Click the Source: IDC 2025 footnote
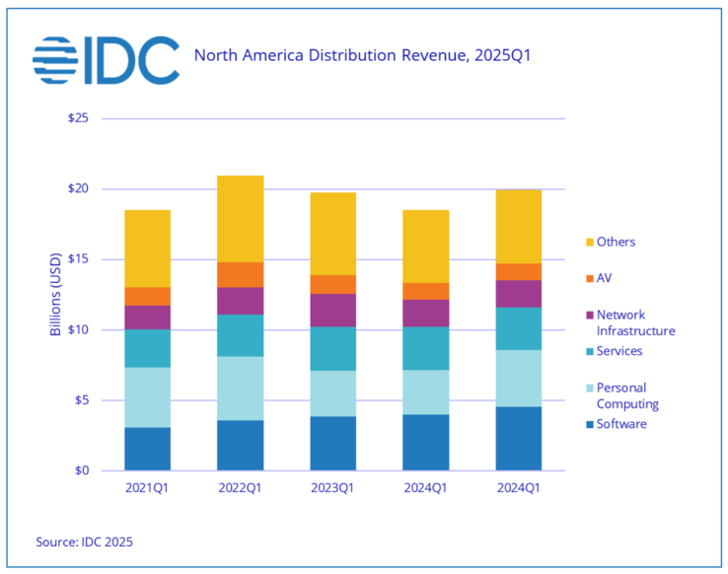 (x=84, y=541)
